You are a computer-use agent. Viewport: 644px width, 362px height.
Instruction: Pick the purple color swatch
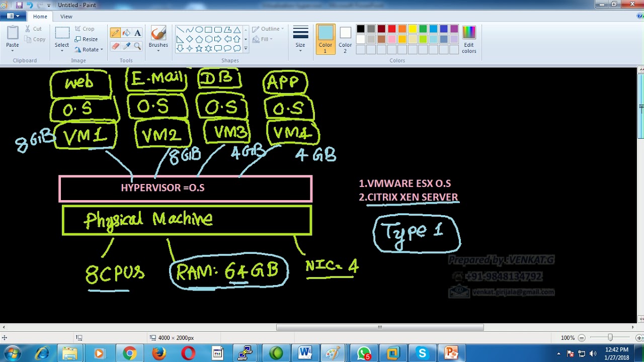click(454, 29)
